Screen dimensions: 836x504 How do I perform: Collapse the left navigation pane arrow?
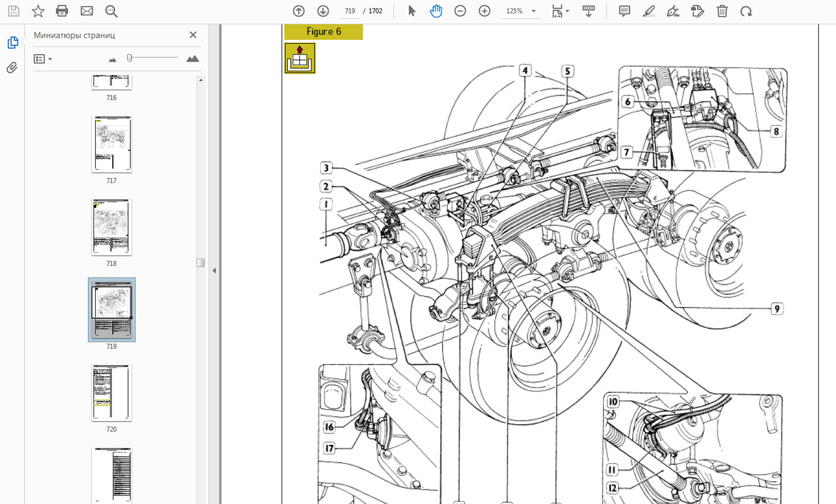[214, 270]
